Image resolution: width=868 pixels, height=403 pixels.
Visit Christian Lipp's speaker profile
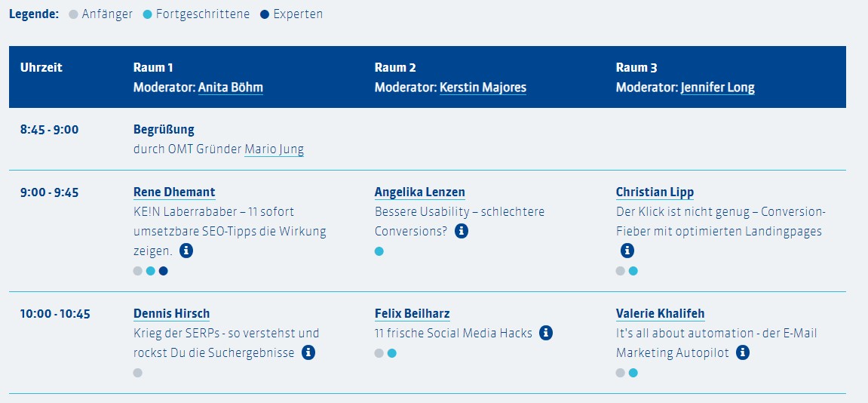point(655,192)
